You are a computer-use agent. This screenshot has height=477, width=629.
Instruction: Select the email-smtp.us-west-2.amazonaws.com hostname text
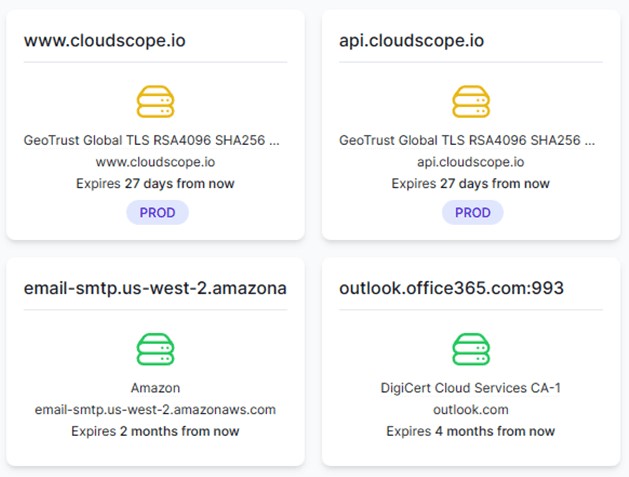pyautogui.click(x=155, y=410)
